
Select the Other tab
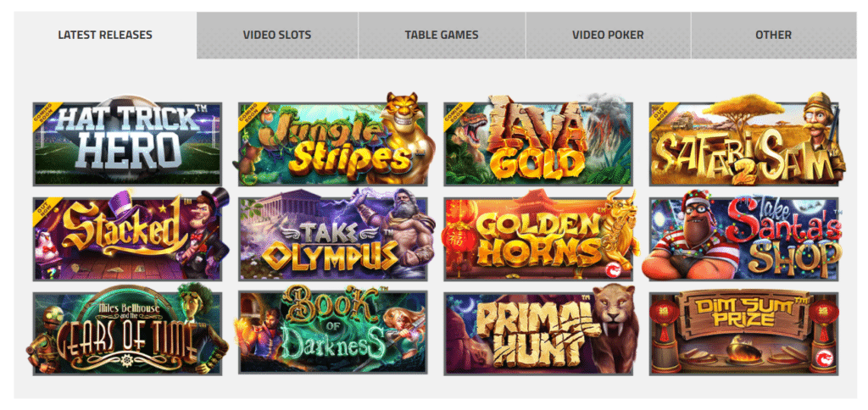773,35
